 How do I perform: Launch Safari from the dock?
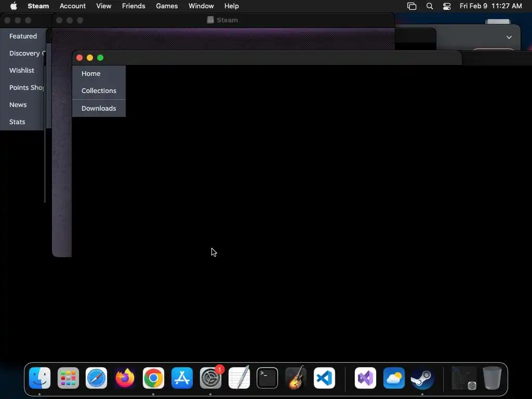tap(96, 378)
